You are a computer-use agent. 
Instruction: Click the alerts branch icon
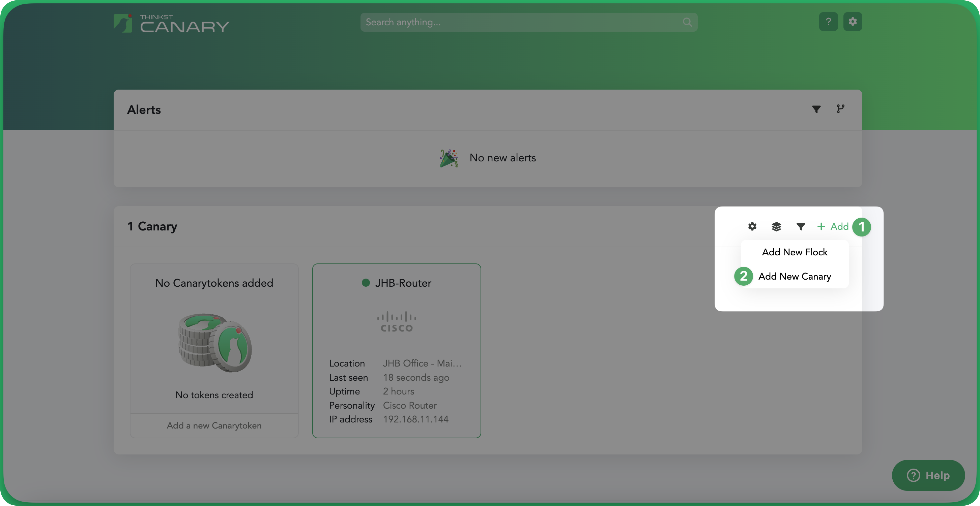point(840,109)
